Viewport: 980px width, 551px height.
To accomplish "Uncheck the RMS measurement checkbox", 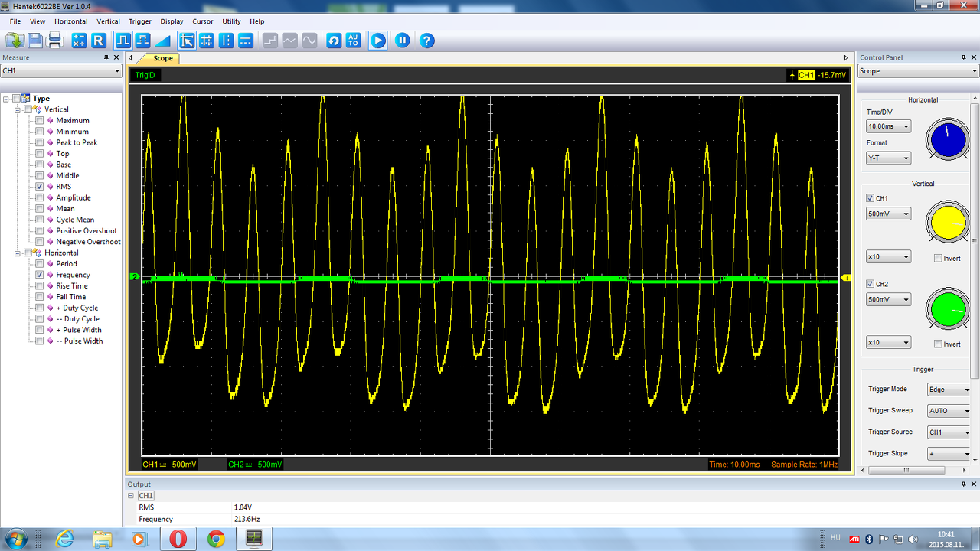I will coord(39,187).
